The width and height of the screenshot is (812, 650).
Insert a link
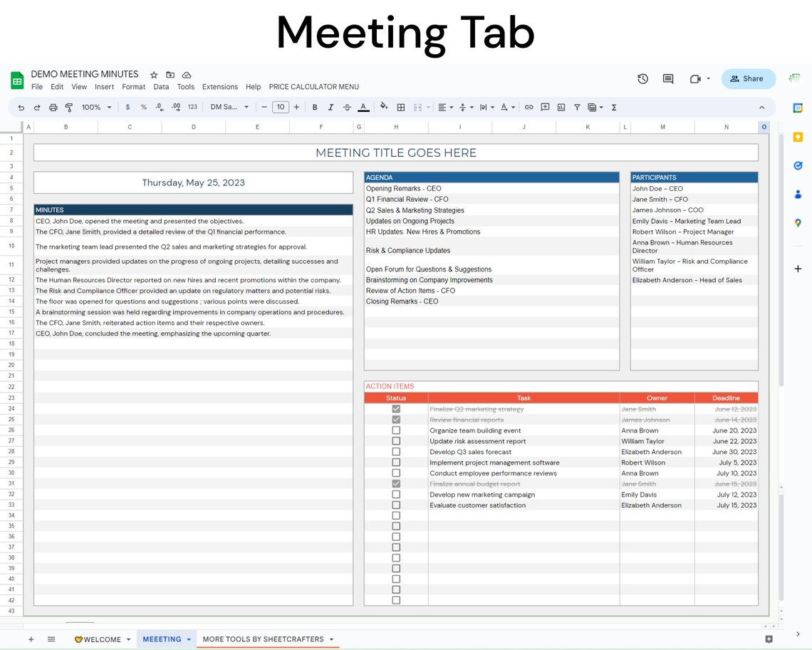[529, 107]
